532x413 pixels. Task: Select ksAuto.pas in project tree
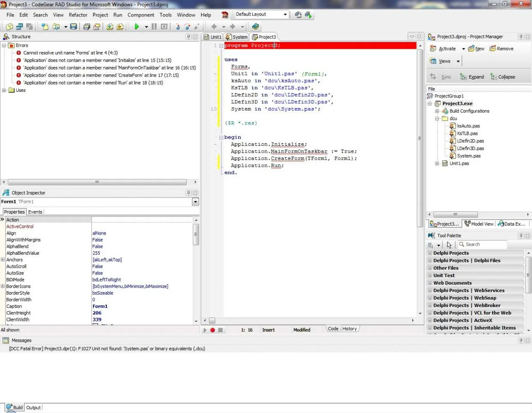(x=468, y=126)
